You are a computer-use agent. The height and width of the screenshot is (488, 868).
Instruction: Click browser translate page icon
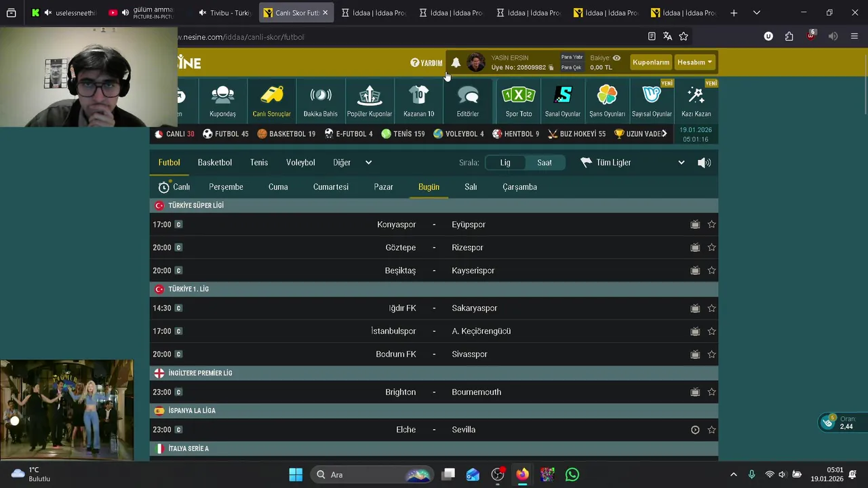tap(667, 37)
